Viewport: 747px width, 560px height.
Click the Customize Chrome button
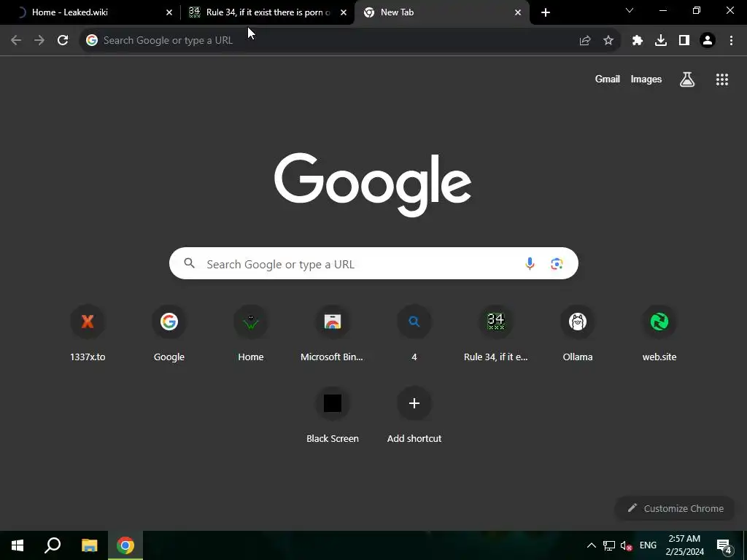click(x=676, y=508)
